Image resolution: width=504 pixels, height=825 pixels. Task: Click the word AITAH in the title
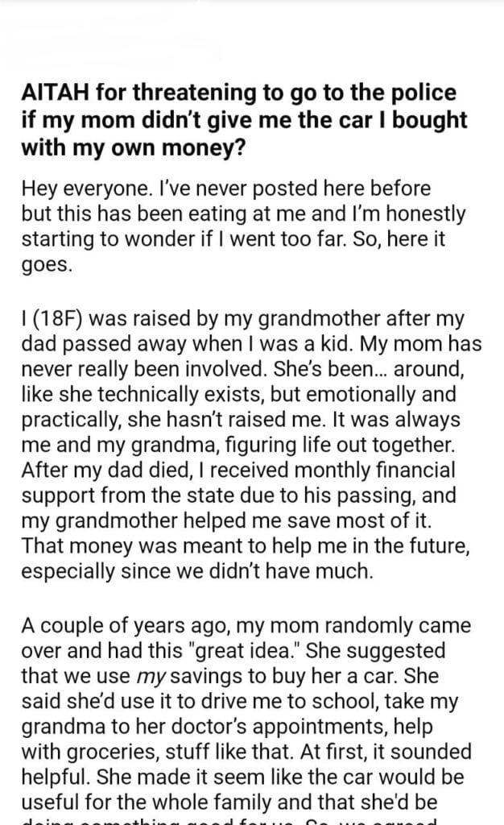(x=51, y=93)
